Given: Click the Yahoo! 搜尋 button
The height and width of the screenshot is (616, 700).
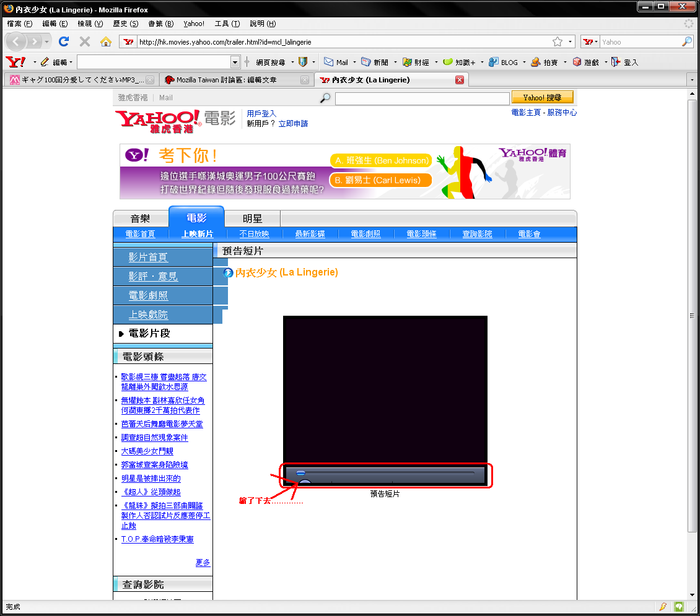Looking at the screenshot, I should 542,98.
